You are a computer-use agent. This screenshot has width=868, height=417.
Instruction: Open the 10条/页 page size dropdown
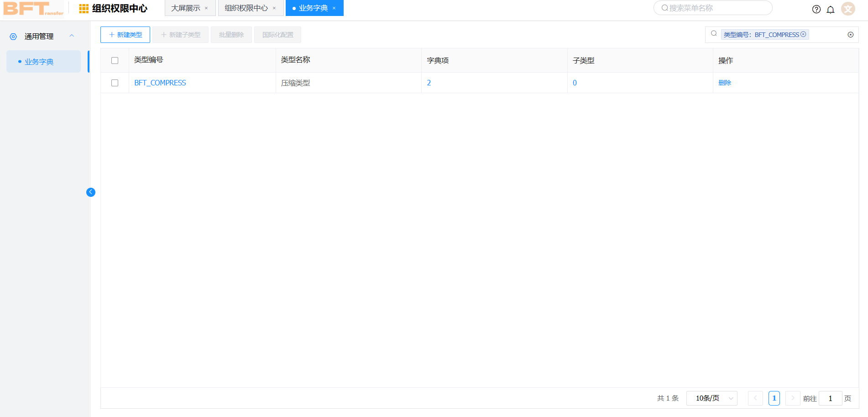pos(711,398)
